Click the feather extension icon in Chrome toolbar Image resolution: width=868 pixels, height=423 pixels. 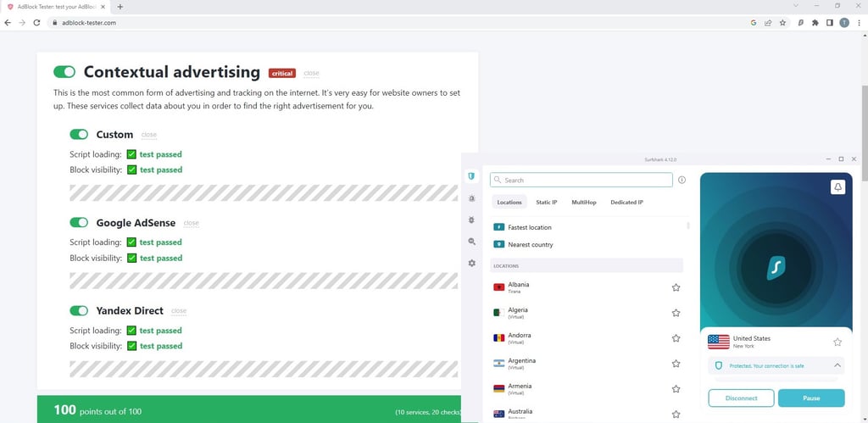point(800,23)
